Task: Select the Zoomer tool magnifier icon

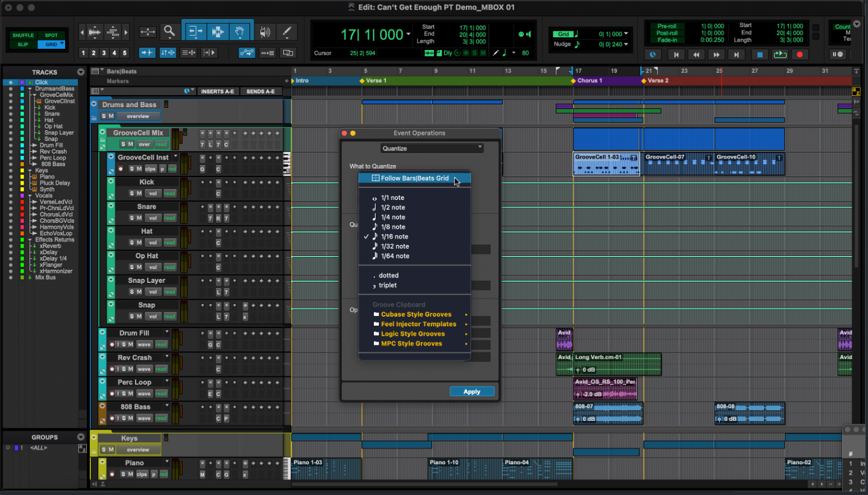Action: tap(170, 31)
